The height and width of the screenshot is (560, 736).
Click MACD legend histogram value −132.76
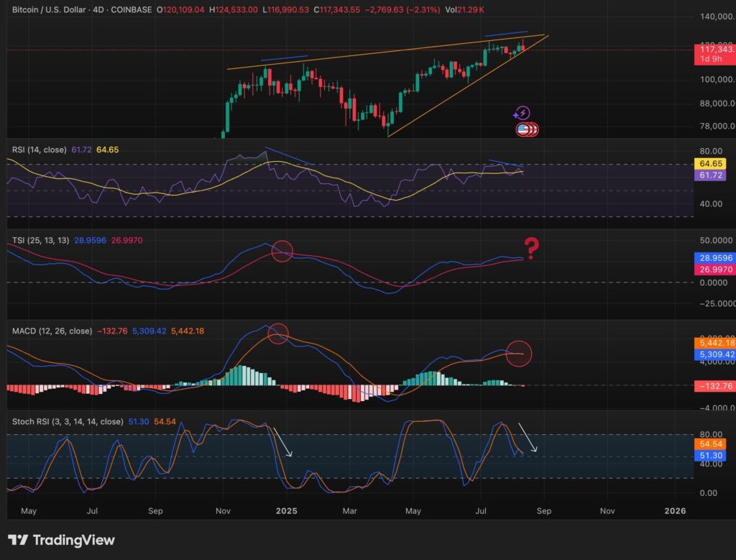(x=112, y=331)
